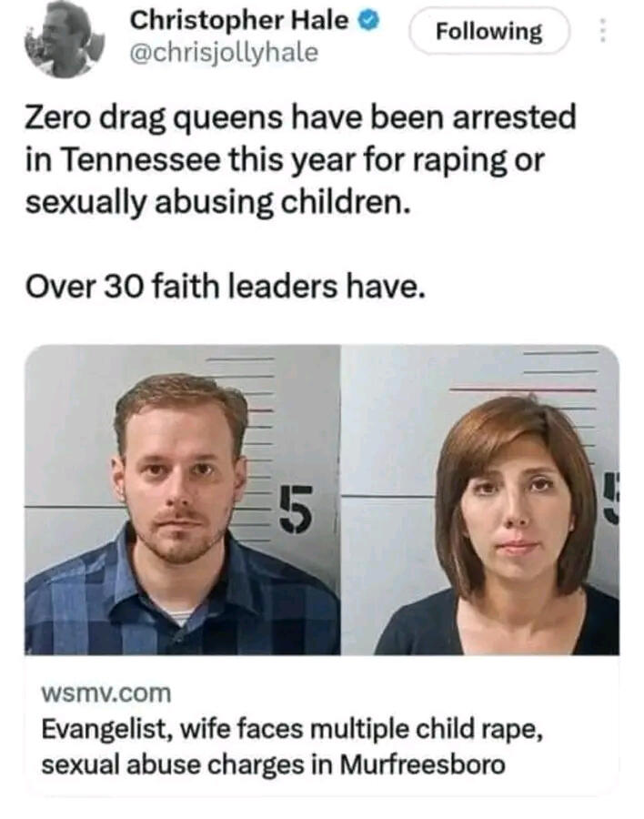Open the three-dot more options menu
The width and height of the screenshot is (644, 819).
tap(601, 31)
